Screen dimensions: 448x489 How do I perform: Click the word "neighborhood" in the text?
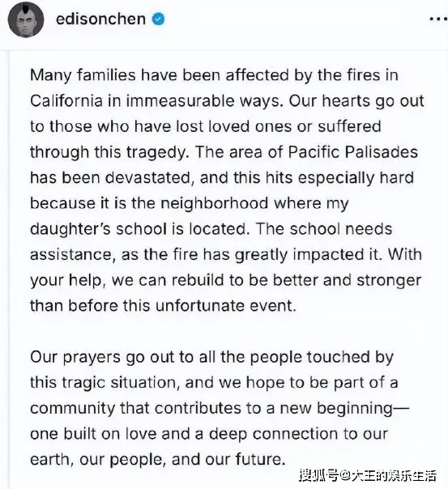(x=214, y=204)
